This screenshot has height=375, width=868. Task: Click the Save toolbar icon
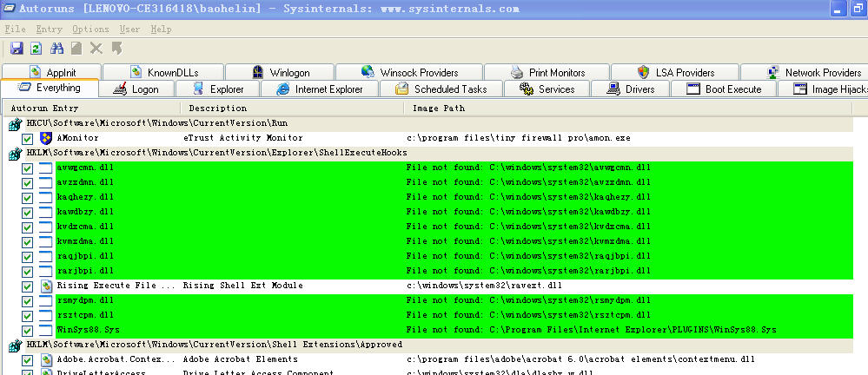(x=17, y=49)
